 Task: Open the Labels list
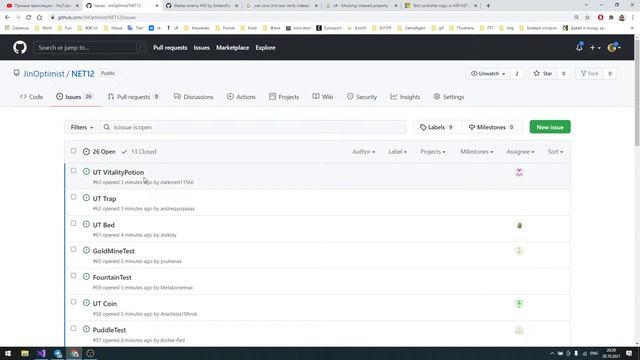click(436, 127)
